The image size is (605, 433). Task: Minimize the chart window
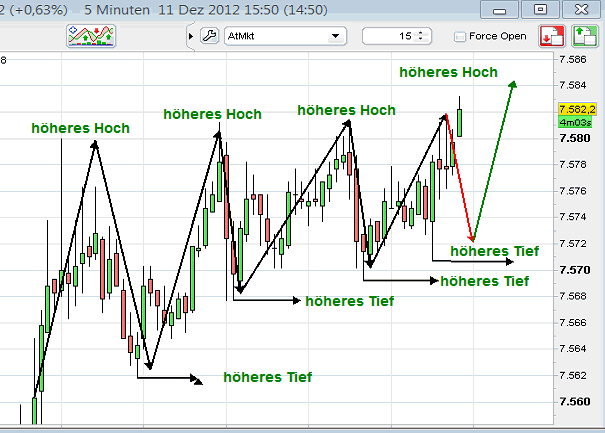point(499,9)
